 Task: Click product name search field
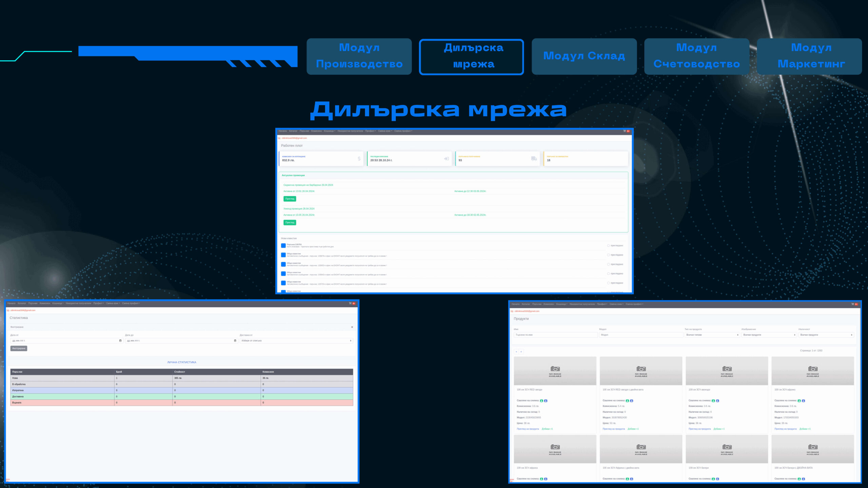point(555,335)
